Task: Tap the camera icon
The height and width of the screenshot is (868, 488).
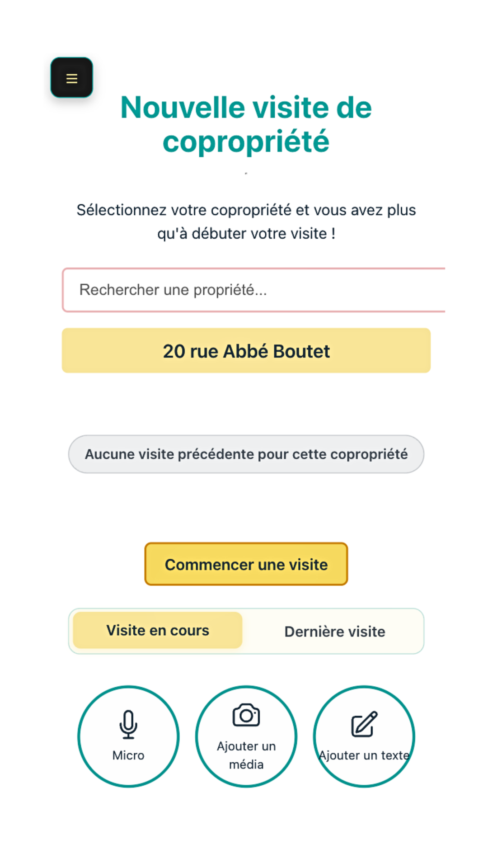Action: tap(246, 715)
